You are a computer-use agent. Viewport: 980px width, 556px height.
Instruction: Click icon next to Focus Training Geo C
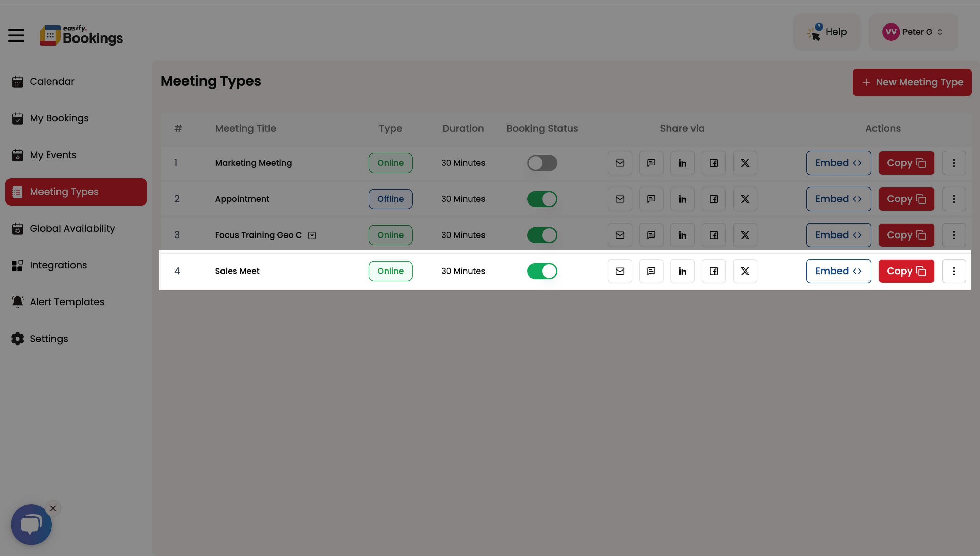(312, 235)
